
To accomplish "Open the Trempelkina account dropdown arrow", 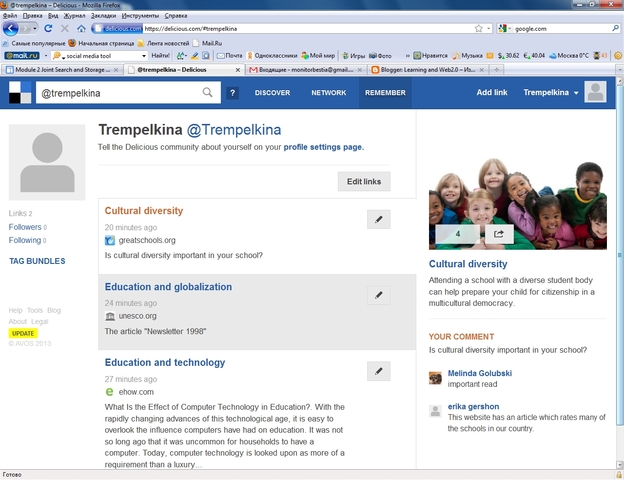I will click(x=576, y=93).
